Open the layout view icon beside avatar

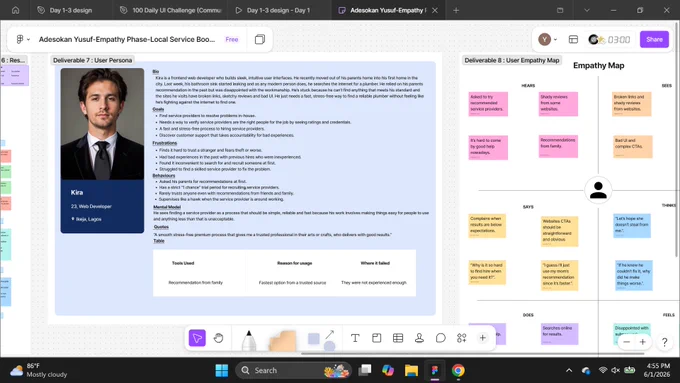coord(573,39)
